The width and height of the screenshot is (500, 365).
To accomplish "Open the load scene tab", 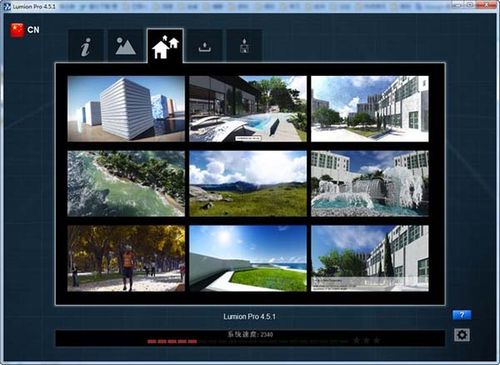I will [204, 46].
